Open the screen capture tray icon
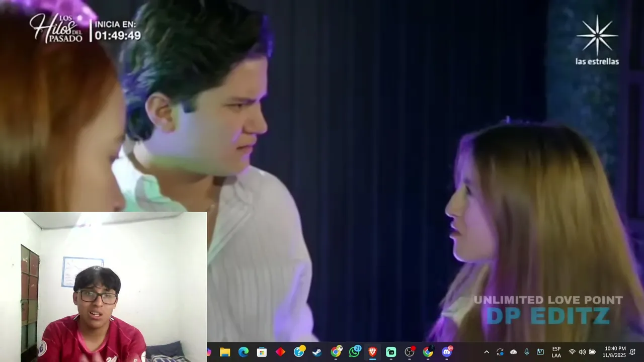Screen dimensions: 644x362 (540, 352)
